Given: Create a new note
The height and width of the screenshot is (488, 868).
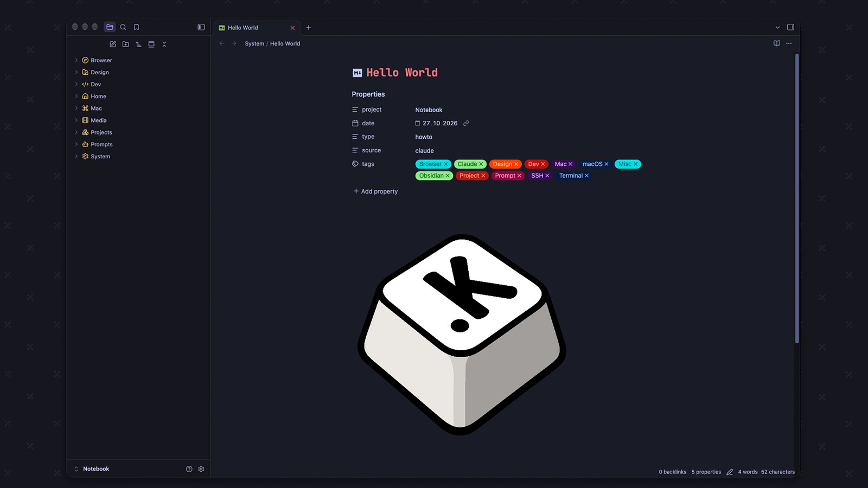Looking at the screenshot, I should point(113,44).
